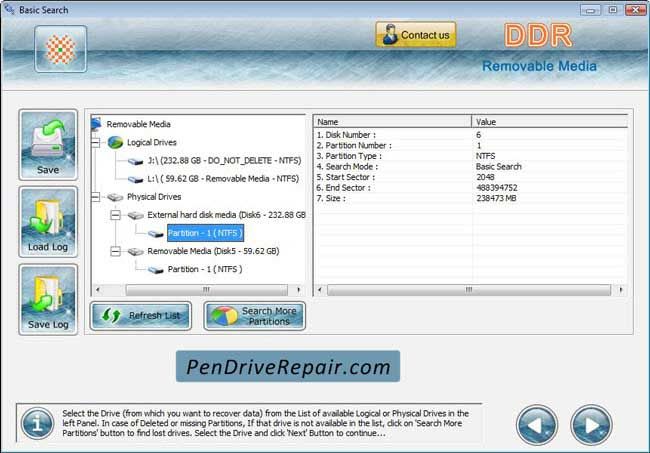Screen dimensions: 650x453
Task: Collapse the Physical Drives tree branch
Action: coord(96,197)
